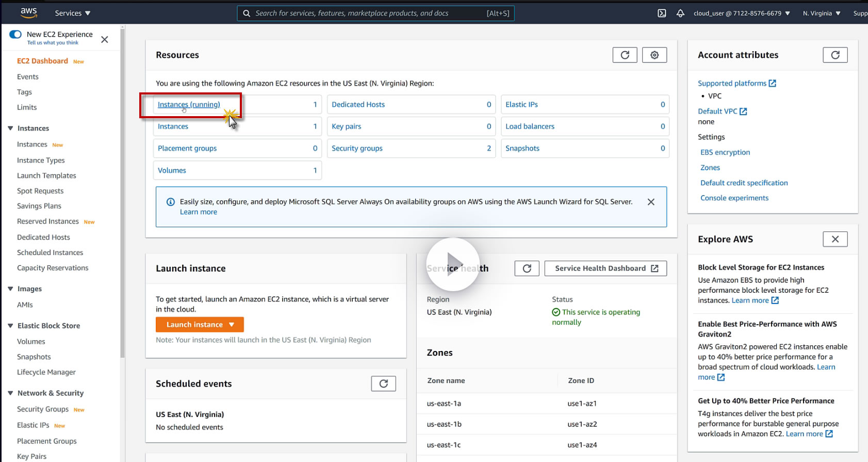Image resolution: width=868 pixels, height=462 pixels.
Task: Click Learn more in SQL Server banner
Action: (199, 212)
